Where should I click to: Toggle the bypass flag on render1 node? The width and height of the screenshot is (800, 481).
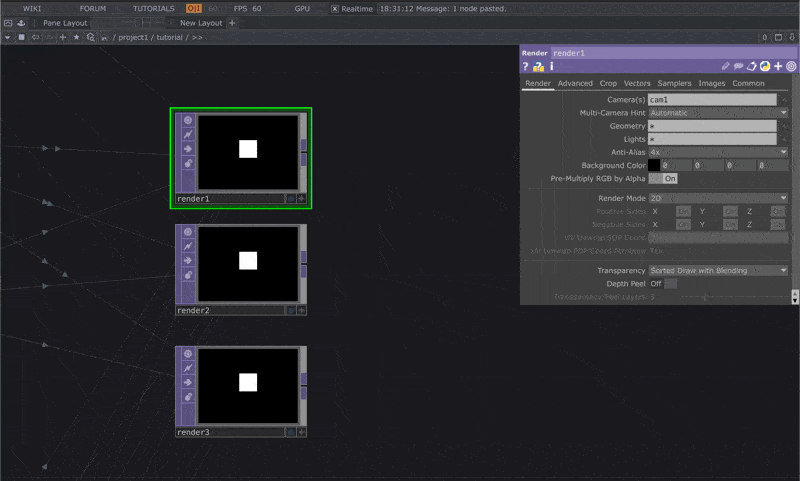pos(188,135)
